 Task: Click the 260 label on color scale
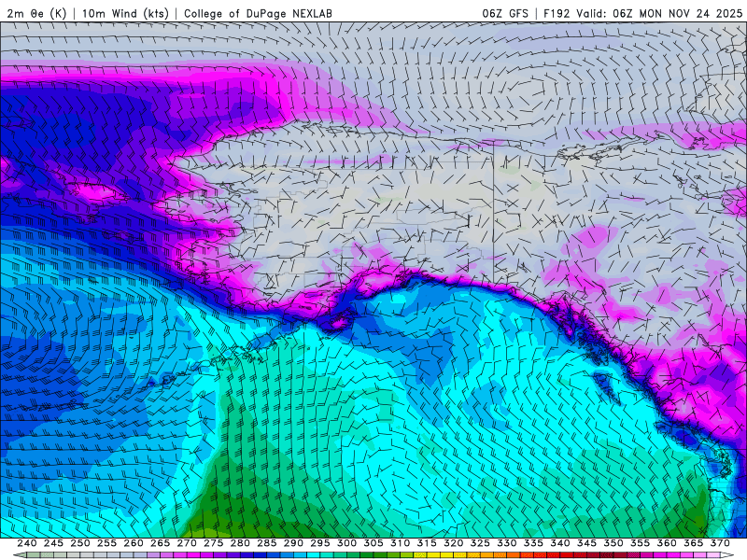pyautogui.click(x=134, y=543)
